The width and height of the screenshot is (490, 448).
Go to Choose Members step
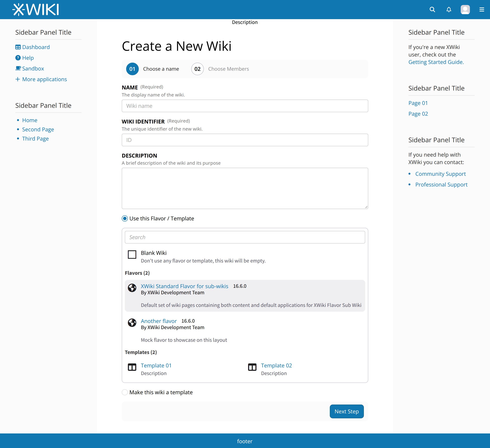pyautogui.click(x=229, y=69)
